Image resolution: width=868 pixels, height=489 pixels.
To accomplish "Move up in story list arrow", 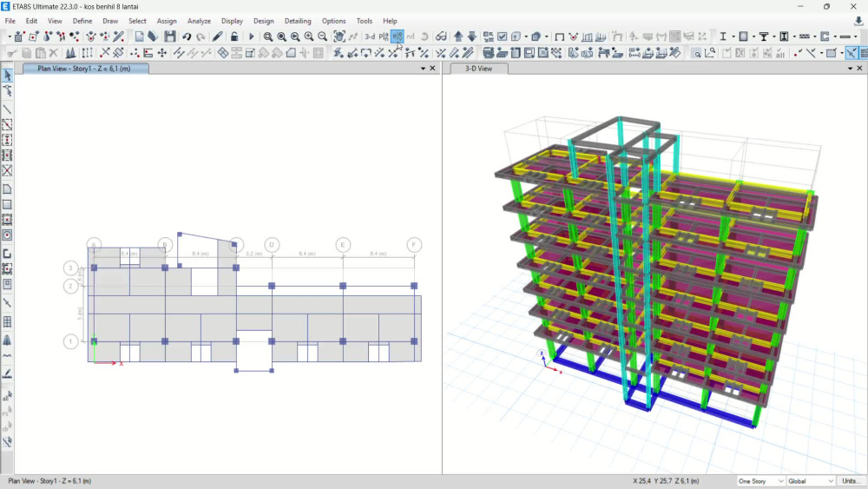I will coord(458,36).
